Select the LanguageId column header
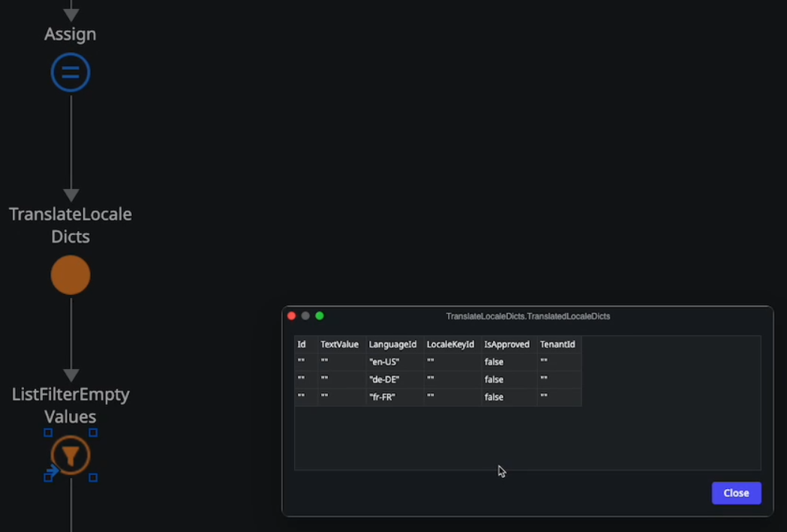Screen dimensions: 787x532 [392, 344]
